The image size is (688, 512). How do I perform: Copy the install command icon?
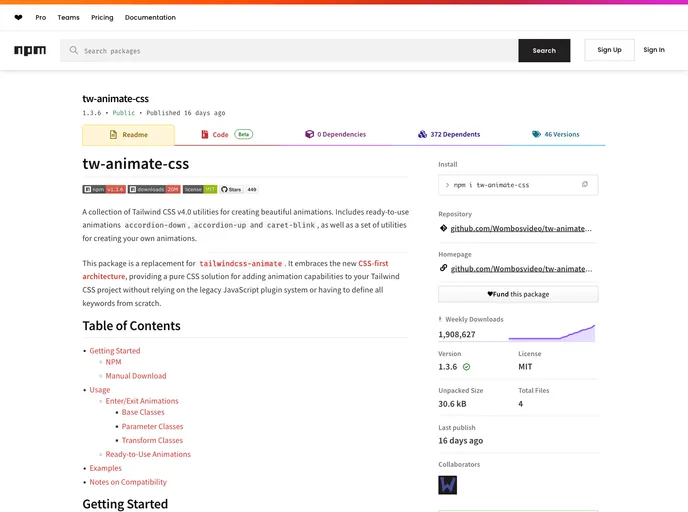pos(584,184)
